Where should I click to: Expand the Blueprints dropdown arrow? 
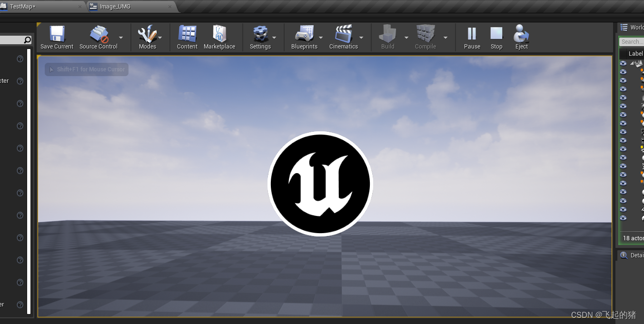pos(321,37)
